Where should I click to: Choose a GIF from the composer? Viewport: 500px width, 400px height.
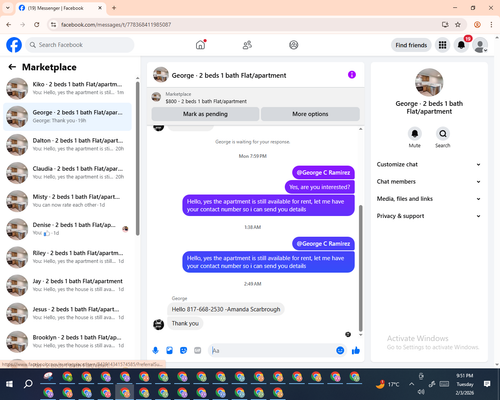click(198, 350)
